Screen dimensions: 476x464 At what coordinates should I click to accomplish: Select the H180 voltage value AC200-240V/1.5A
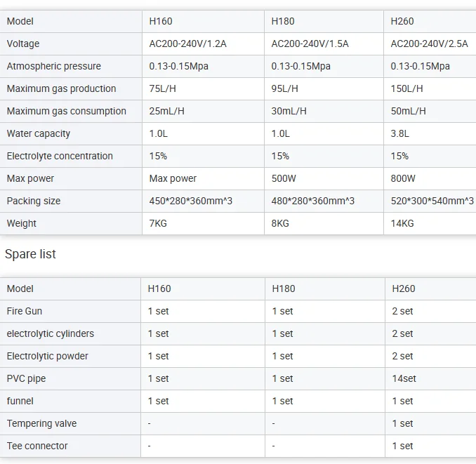click(x=310, y=44)
